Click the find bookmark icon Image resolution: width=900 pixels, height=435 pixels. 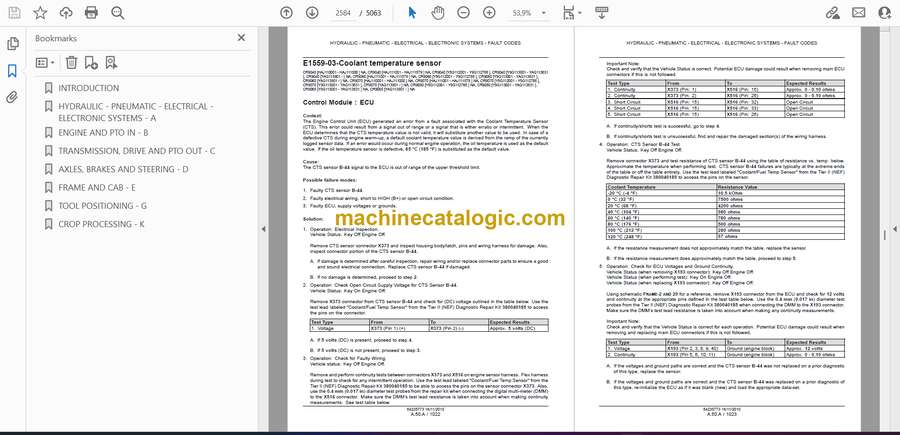111,63
